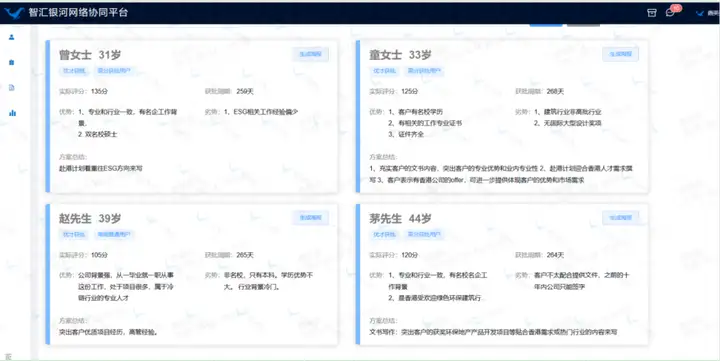Select 优才获批 tag on 赵先生 card
Viewport: 720px width, 361px height.
pos(74,234)
